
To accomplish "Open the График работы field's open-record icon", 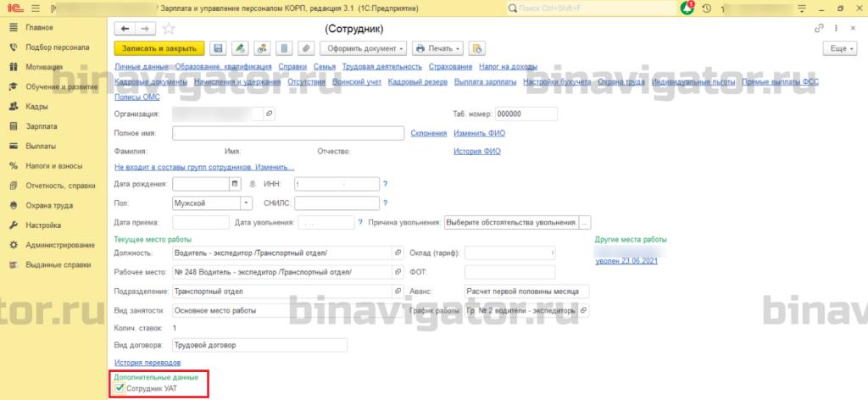I will click(x=583, y=310).
